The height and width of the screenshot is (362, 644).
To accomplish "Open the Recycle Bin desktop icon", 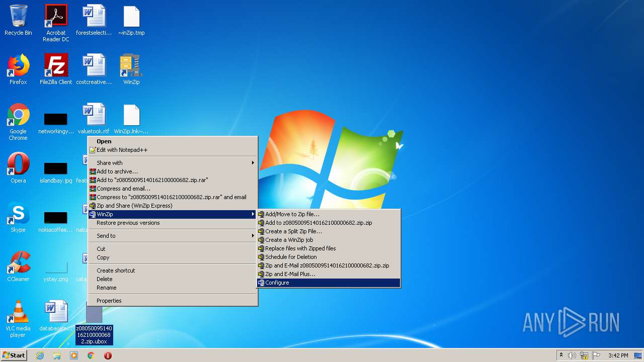I will 18,21.
